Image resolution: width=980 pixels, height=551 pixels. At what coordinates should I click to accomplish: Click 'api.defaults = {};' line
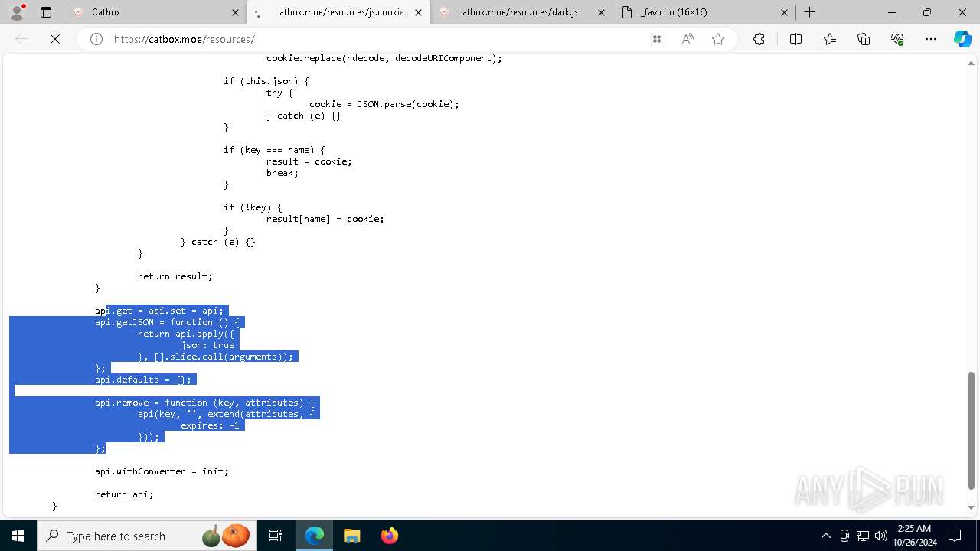tap(143, 380)
